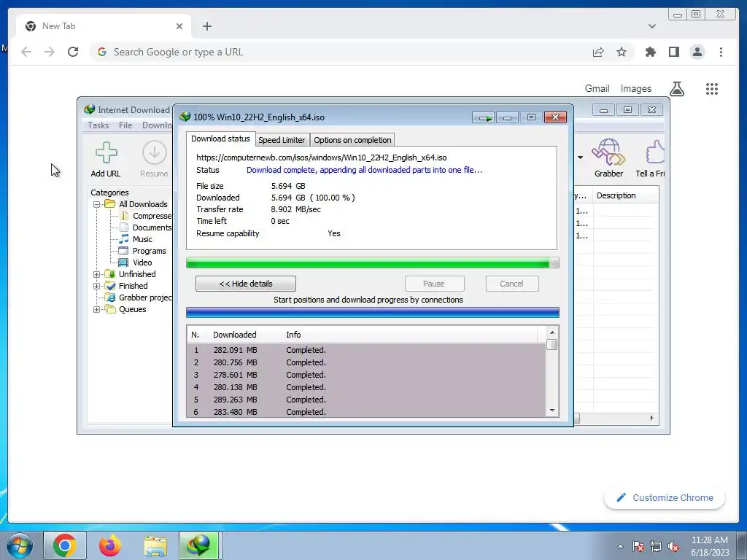Click the Add URL toolbar icon in IDM
This screenshot has width=747, height=560.
(106, 159)
